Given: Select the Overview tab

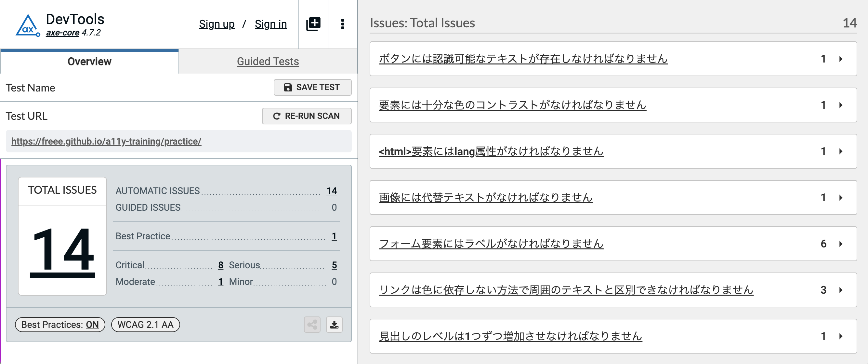Looking at the screenshot, I should [x=89, y=61].
